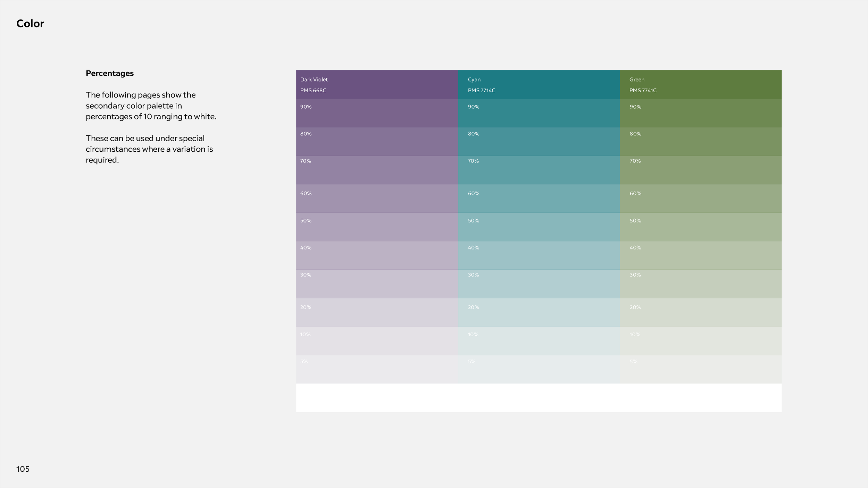Screen dimensions: 868x488
Task: Select the Dark Violet PMS 668C header swatch
Action: (x=377, y=84)
